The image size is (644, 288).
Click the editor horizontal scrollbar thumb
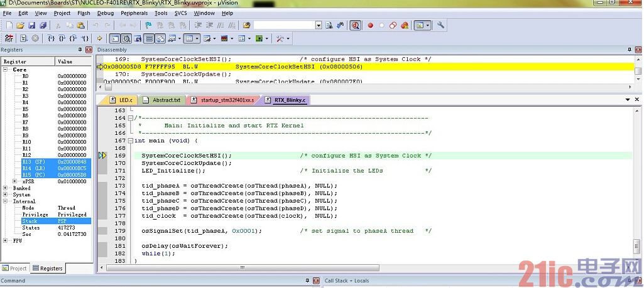coord(243,267)
